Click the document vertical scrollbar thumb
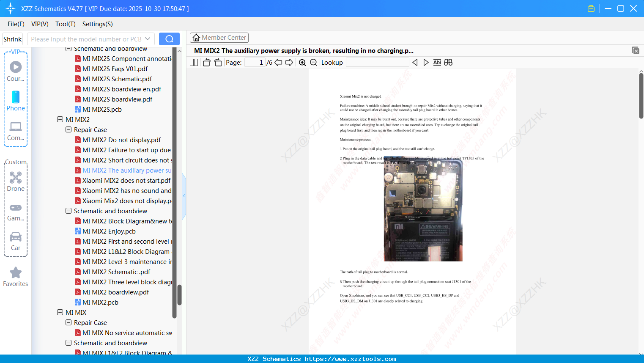This screenshot has height=363, width=644. click(x=641, y=96)
